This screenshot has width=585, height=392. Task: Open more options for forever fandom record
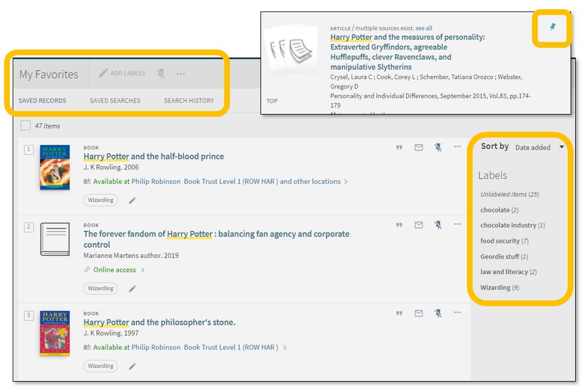457,224
